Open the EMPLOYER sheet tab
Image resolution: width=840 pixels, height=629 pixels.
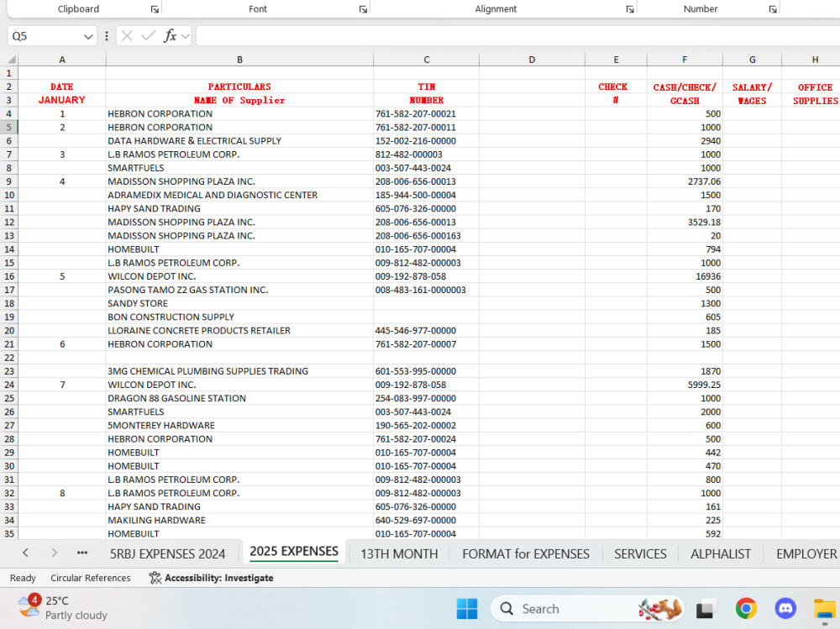pyautogui.click(x=806, y=553)
